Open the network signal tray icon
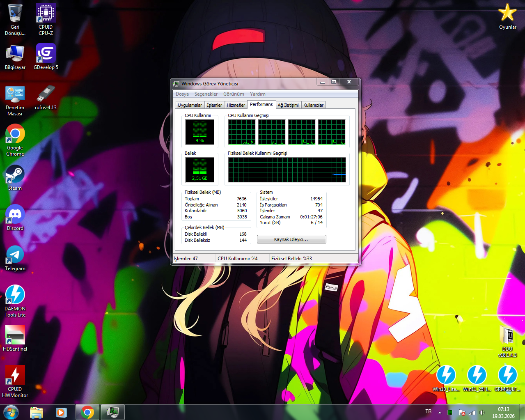Viewport: 525px width, 420px height. pyautogui.click(x=472, y=412)
